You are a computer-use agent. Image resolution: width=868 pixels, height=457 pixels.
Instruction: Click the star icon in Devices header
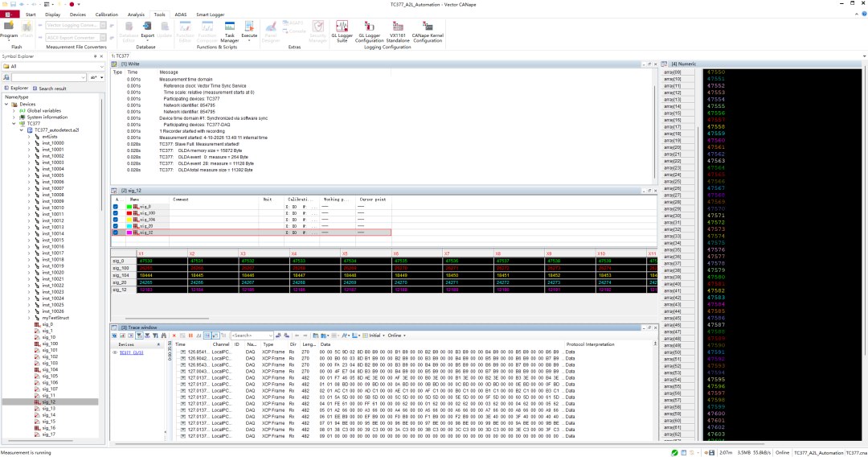point(158,344)
